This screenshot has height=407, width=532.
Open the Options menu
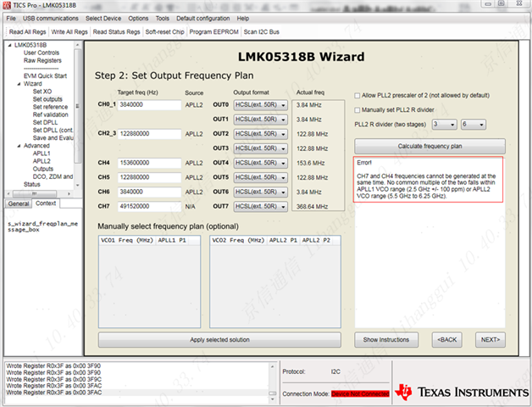pos(138,19)
